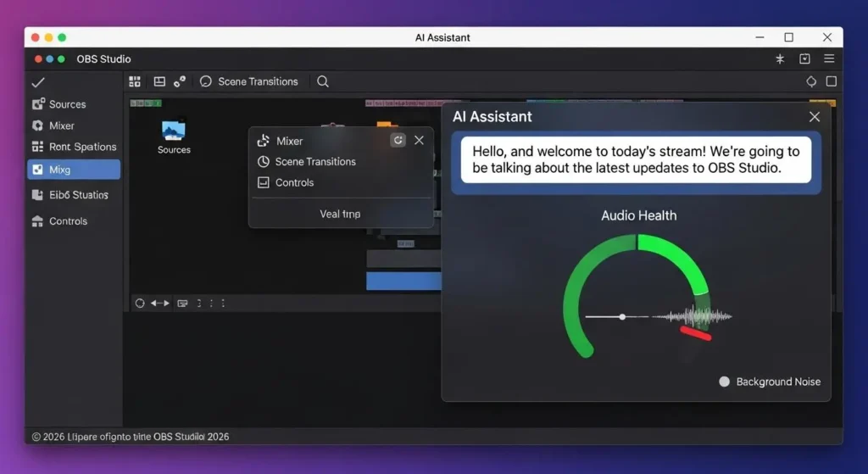Toggle the Background Noise indicator

(724, 382)
